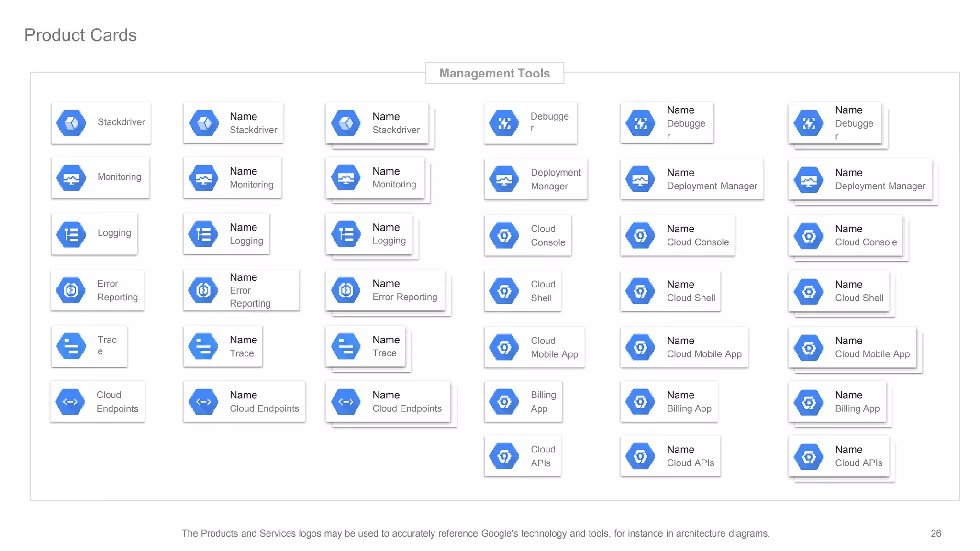The width and height of the screenshot is (980, 551).
Task: Click the 'Billing App' label in the stacked Name card
Action: pyautogui.click(x=857, y=408)
